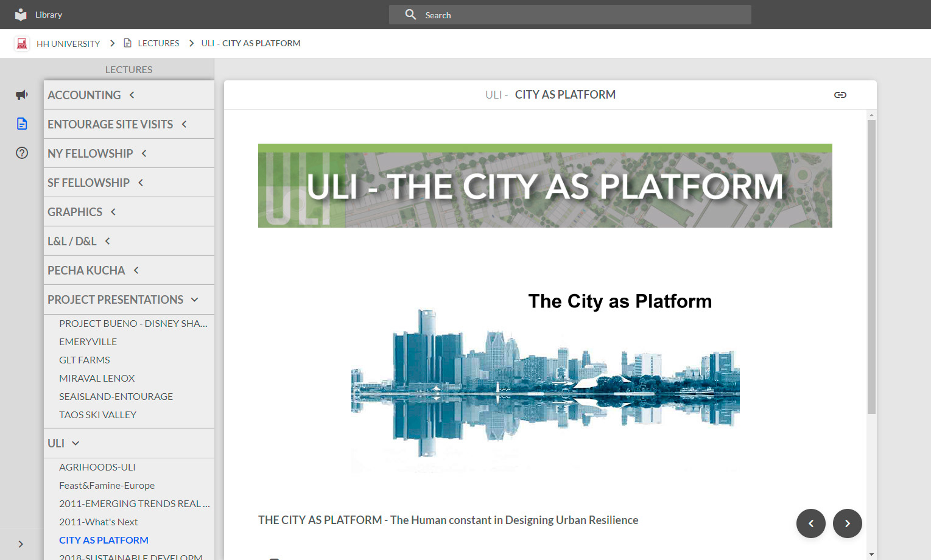The image size is (931, 560).
Task: Collapse the PROJECT PRESENTATIONS section
Action: click(129, 299)
